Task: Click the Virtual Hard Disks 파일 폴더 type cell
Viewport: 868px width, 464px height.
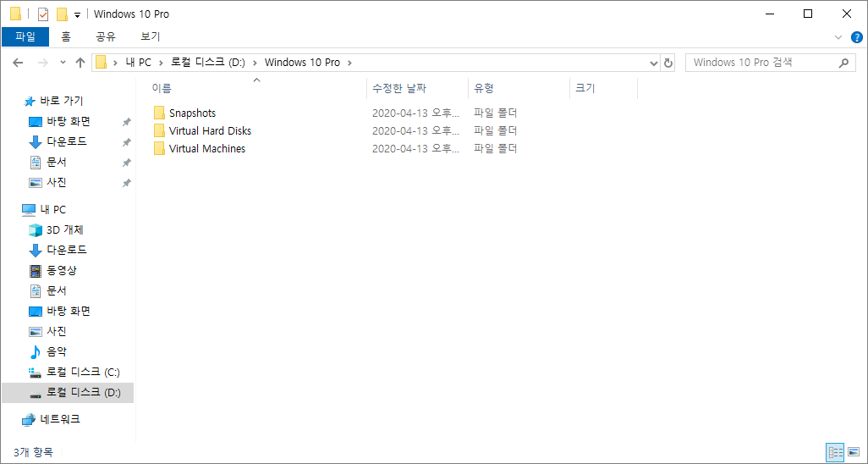Action: pos(496,131)
